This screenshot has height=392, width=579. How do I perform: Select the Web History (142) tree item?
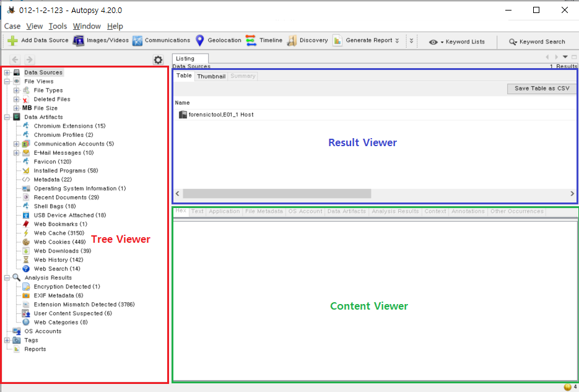click(58, 260)
